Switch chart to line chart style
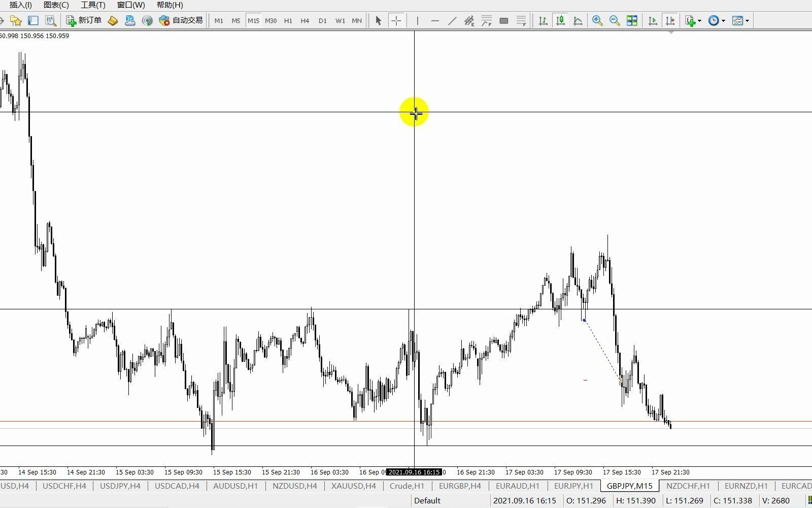Viewport: 812px width, 508px height. [578, 21]
